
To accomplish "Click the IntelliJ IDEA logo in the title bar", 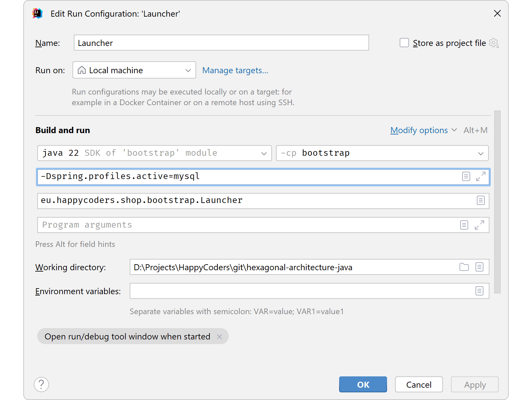I will [x=38, y=14].
